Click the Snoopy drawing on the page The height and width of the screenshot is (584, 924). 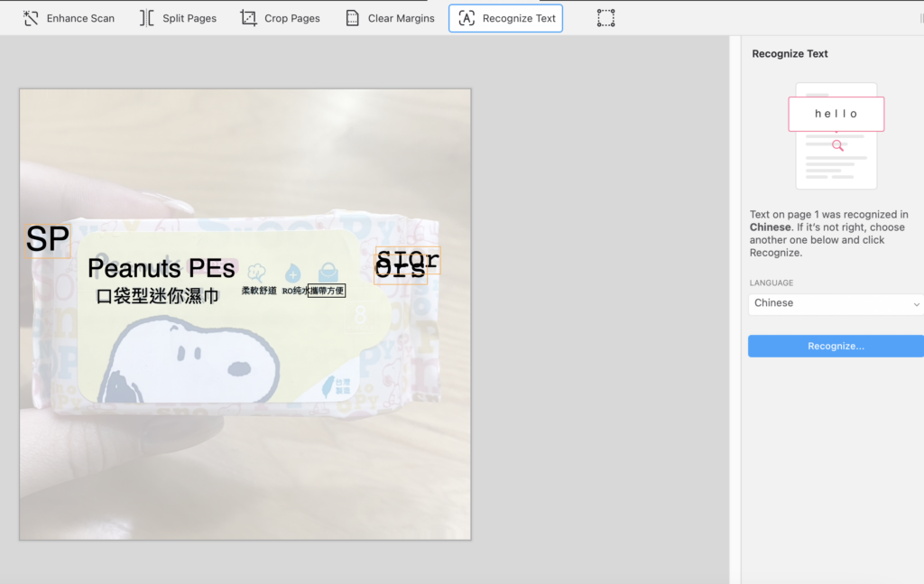point(189,361)
